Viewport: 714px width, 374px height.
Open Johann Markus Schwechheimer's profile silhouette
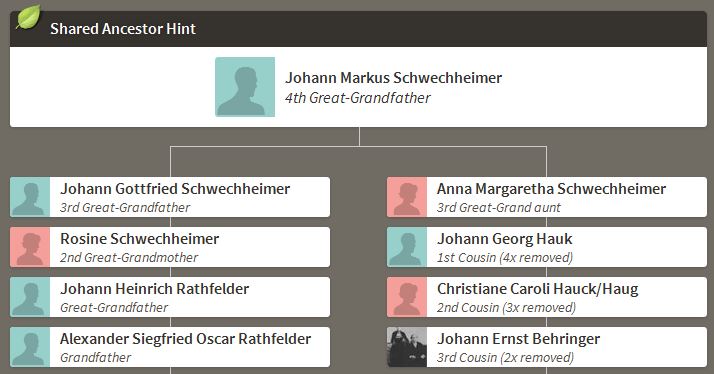[245, 87]
